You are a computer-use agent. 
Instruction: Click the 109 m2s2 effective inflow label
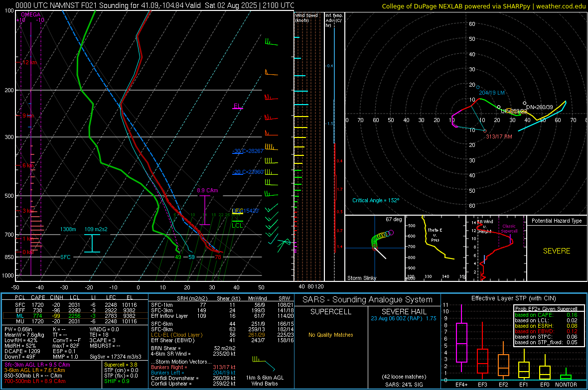[96, 229]
